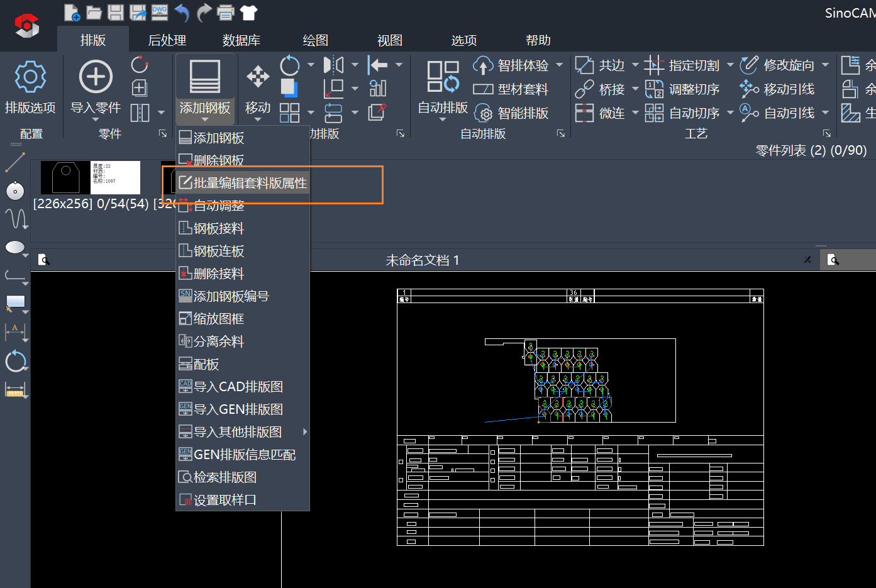Open the 自动排版 group dialog launcher
Screen dimensions: 876x588
560,133
